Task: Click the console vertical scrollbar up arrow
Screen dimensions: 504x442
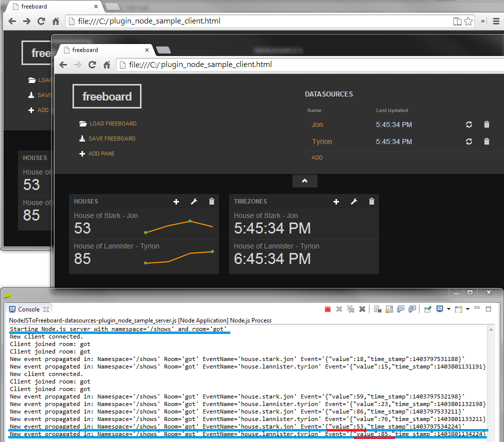Action: (x=491, y=329)
